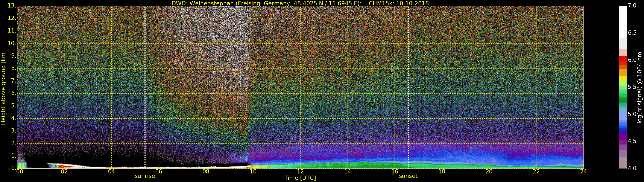644x182 pixels.
Task: Click the 'Time [UTC]' axis label
Action: click(x=300, y=178)
